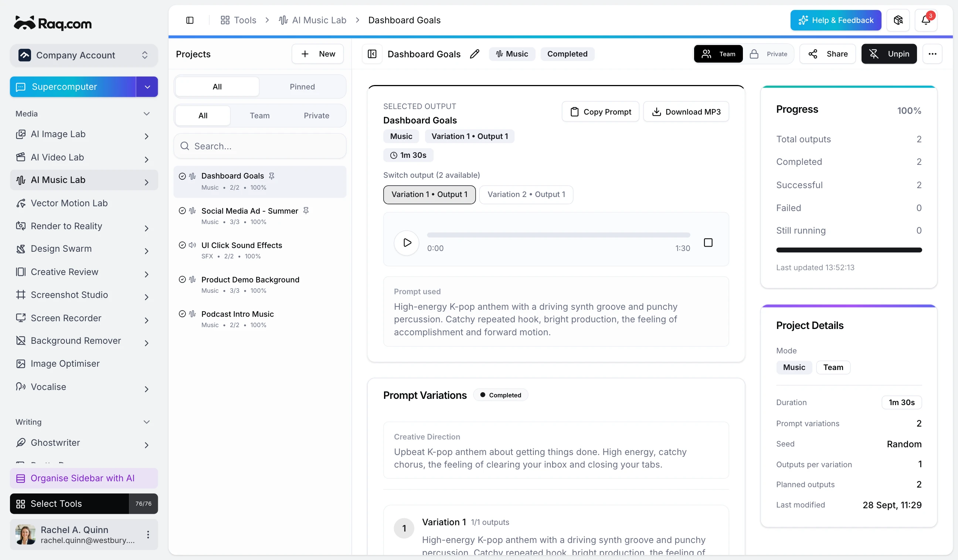This screenshot has width=958, height=560.
Task: Collapse the Media section
Action: click(146, 114)
